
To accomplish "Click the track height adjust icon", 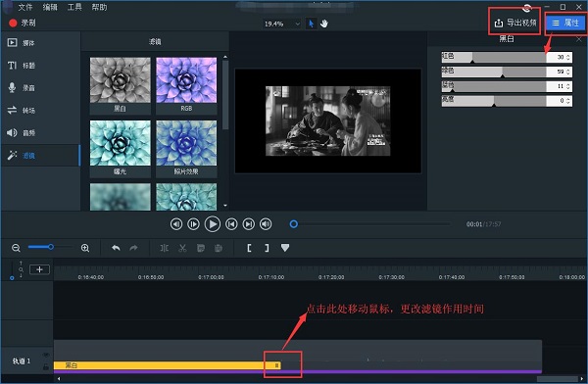I will click(x=21, y=269).
